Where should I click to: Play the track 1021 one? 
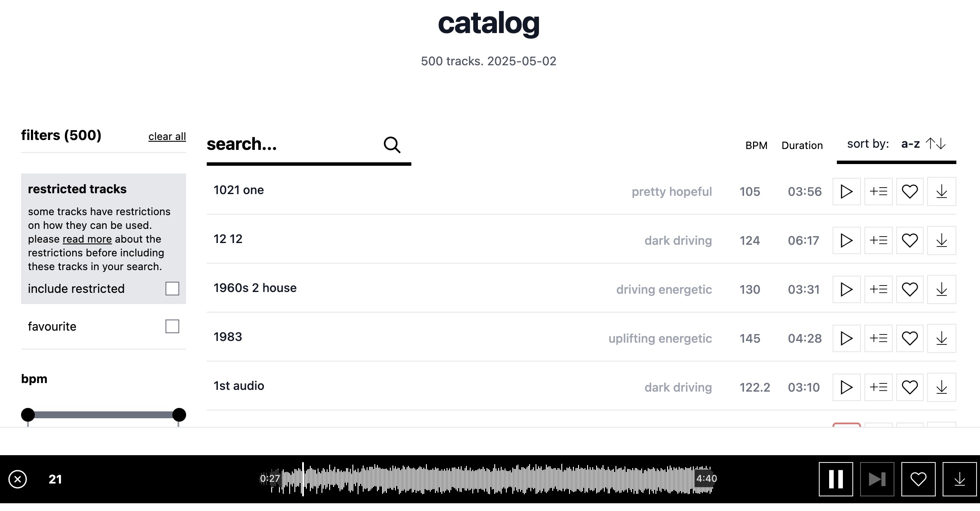[846, 192]
